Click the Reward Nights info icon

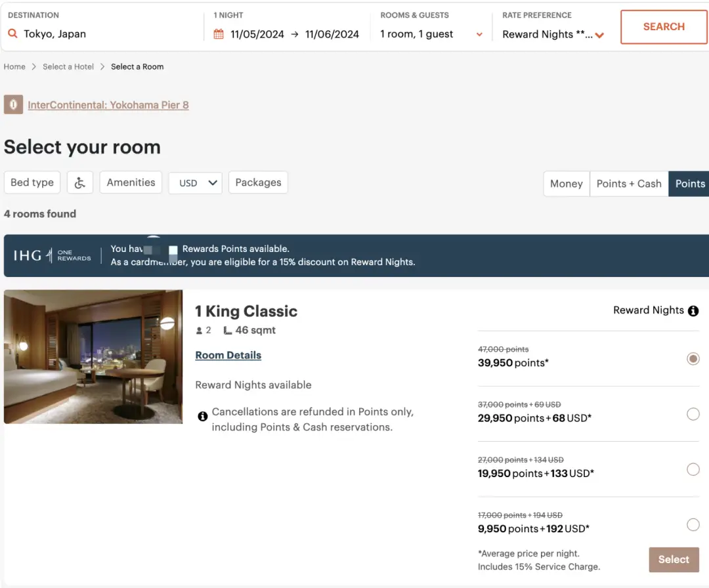click(693, 311)
